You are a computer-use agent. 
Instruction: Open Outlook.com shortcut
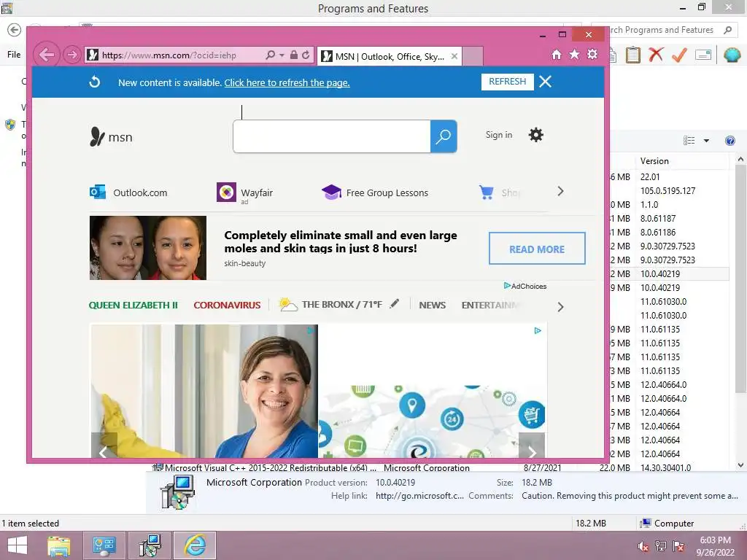tap(128, 192)
